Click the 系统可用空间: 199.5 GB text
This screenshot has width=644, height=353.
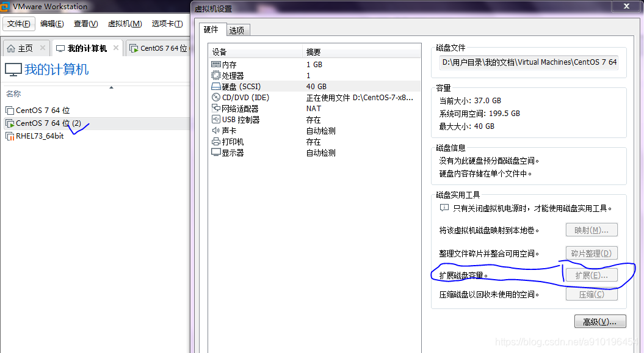tap(480, 114)
